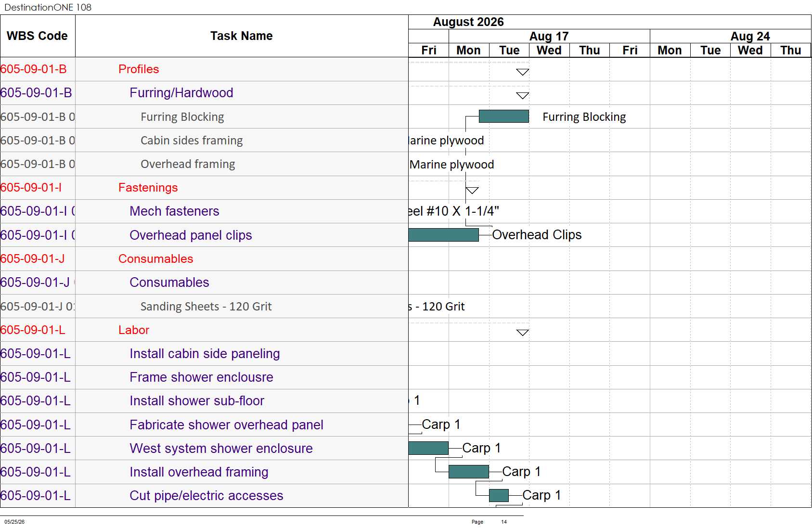
Task: Click the Fastenings row summary end marker
Action: click(472, 191)
